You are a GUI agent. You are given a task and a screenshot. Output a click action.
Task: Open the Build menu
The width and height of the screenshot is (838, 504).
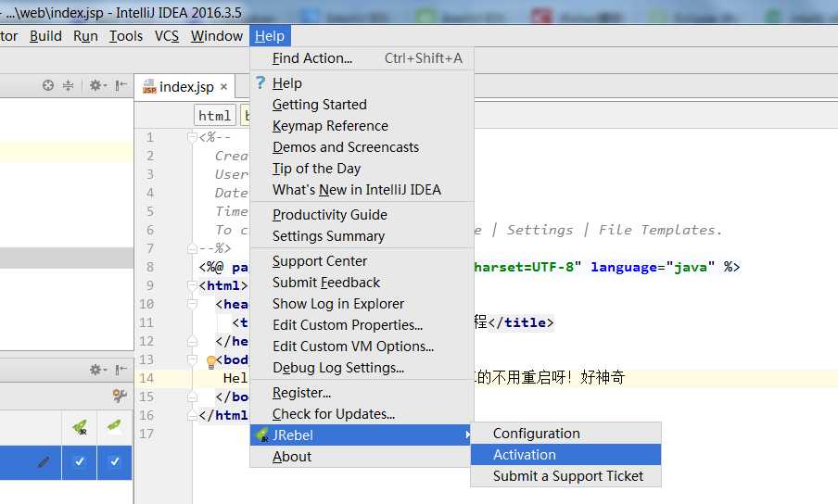(45, 36)
